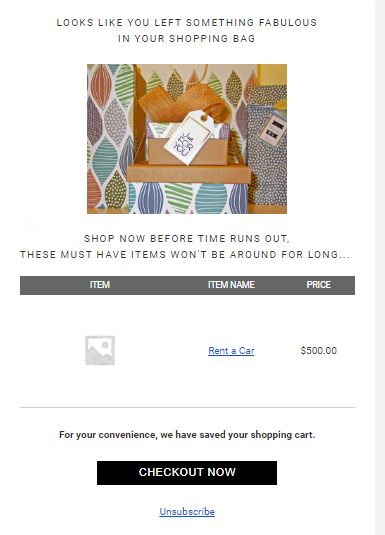
Task: Click the "Shop now before time runs out" text
Action: (x=187, y=238)
